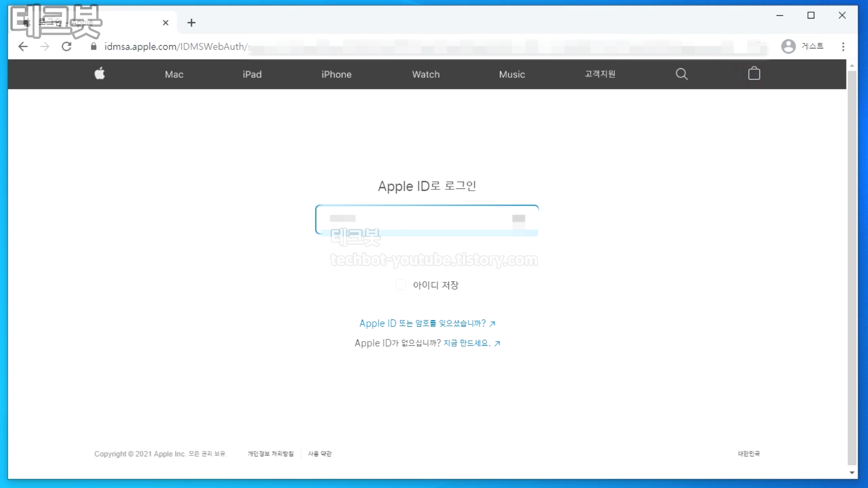868x488 pixels.
Task: Open the search magnifier icon
Action: [x=682, y=74]
